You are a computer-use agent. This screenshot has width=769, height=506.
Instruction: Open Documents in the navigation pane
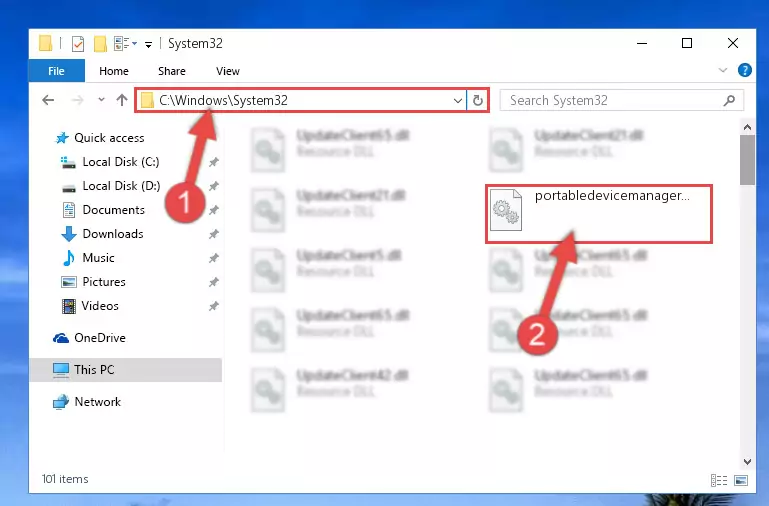[113, 210]
